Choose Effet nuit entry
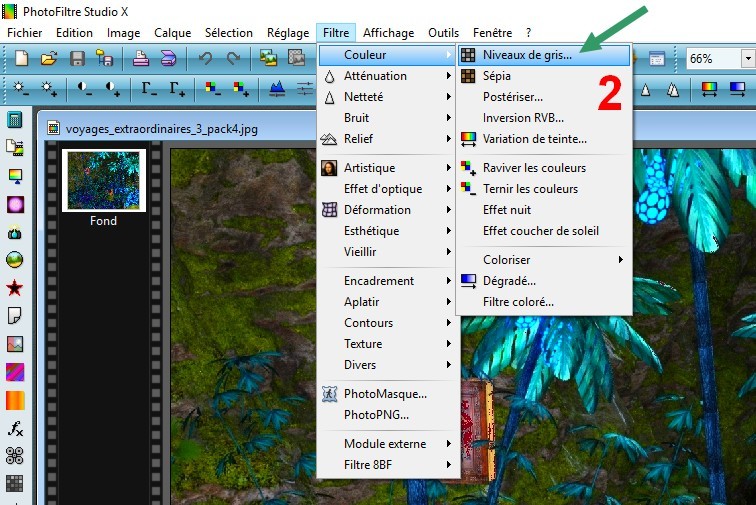 (x=544, y=210)
